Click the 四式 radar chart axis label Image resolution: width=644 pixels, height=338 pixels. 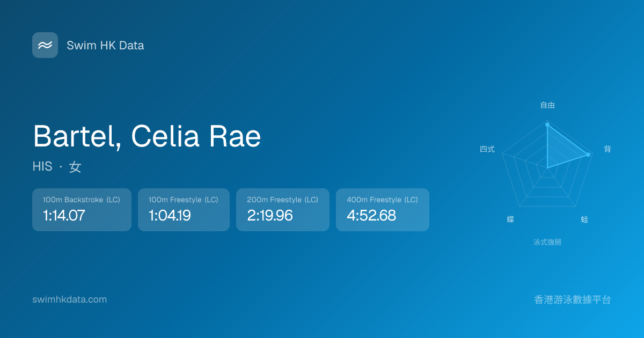click(x=487, y=149)
